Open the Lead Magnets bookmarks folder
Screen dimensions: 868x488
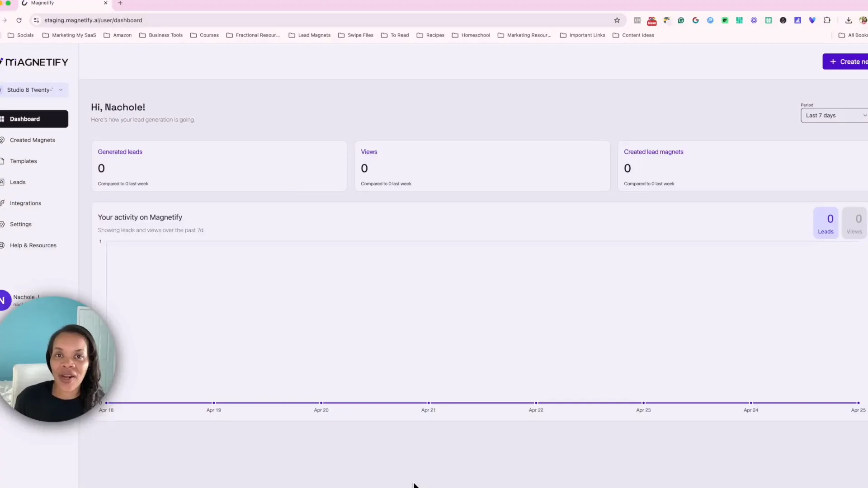point(310,35)
